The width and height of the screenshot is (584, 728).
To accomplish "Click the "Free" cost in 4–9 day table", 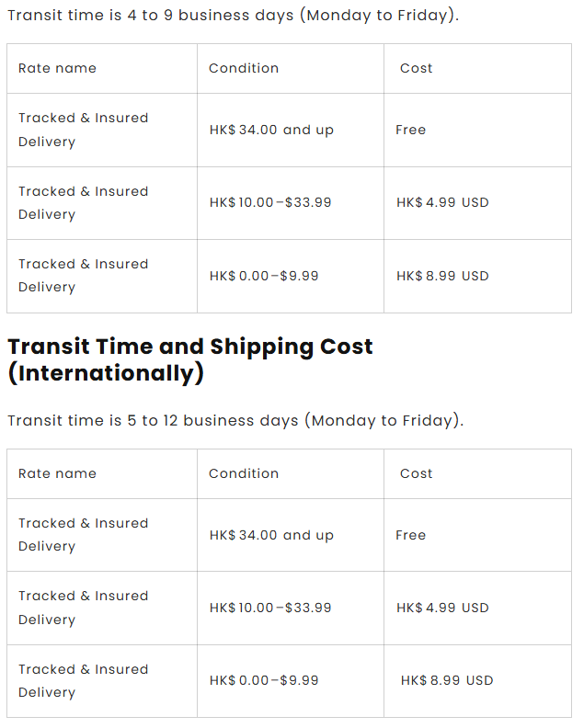I will tap(411, 130).
